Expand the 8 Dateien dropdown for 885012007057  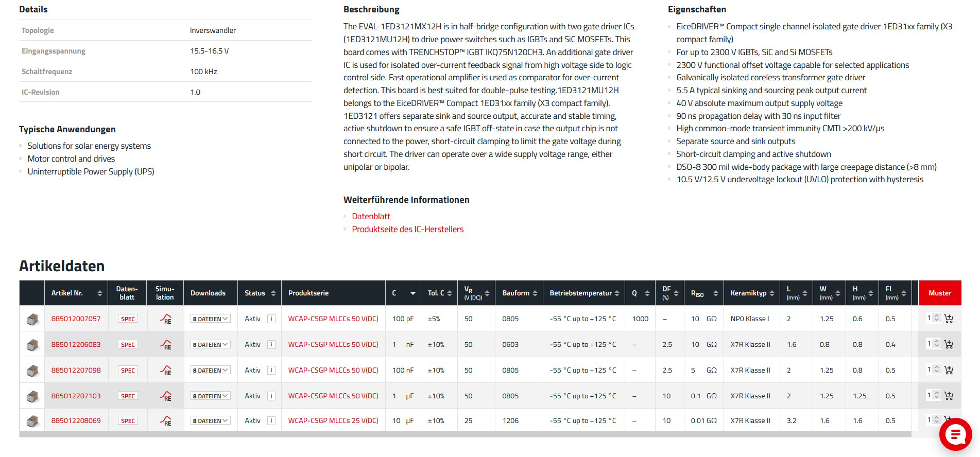210,319
